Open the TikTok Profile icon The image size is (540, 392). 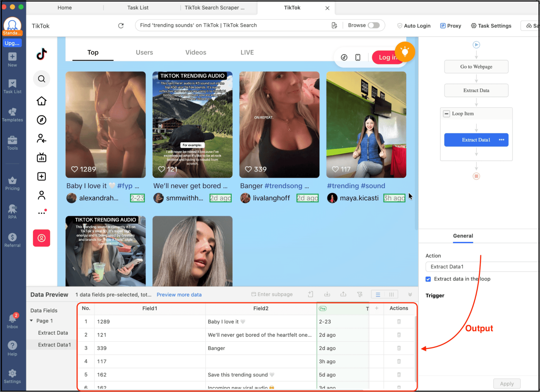click(42, 195)
